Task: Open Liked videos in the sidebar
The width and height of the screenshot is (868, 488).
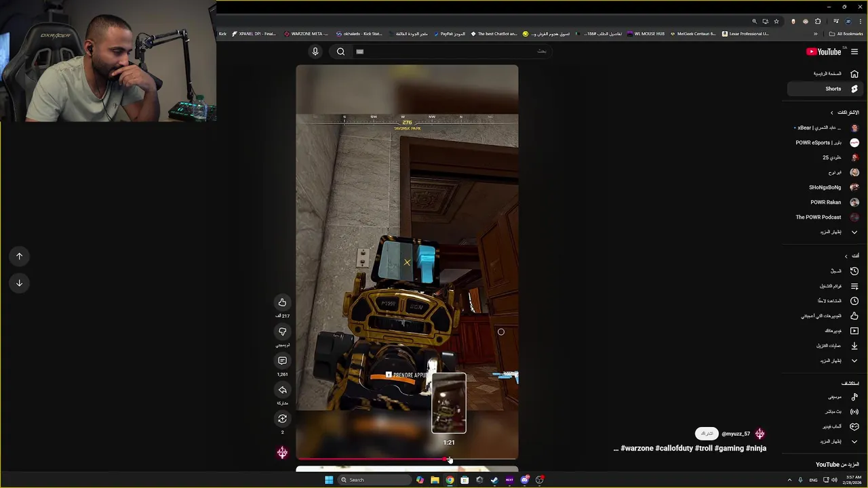Action: (x=825, y=316)
